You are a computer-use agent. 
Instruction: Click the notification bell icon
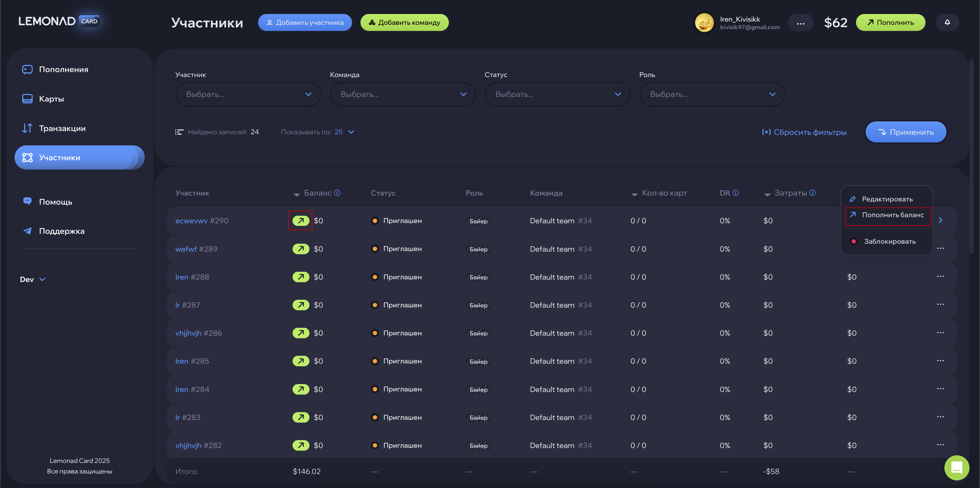coord(947,22)
